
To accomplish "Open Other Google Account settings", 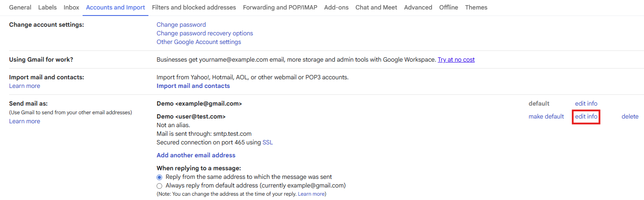I will pyautogui.click(x=199, y=42).
